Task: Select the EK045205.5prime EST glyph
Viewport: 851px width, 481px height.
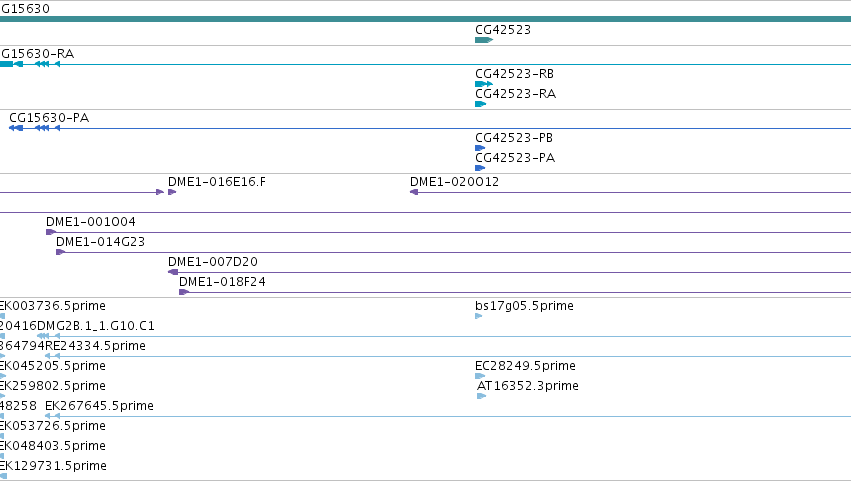Action: tap(3, 376)
